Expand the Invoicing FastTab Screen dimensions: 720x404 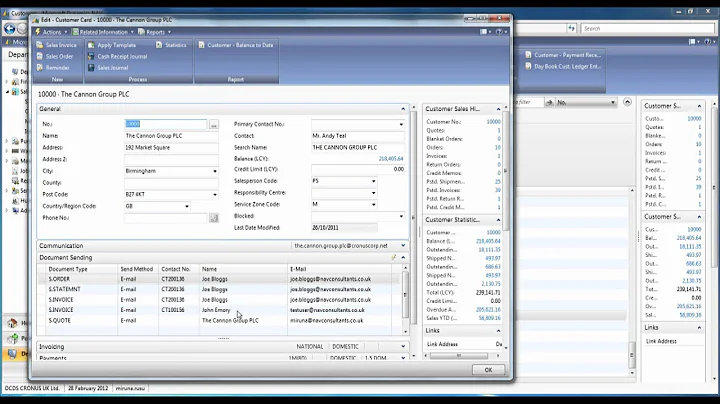(403, 347)
